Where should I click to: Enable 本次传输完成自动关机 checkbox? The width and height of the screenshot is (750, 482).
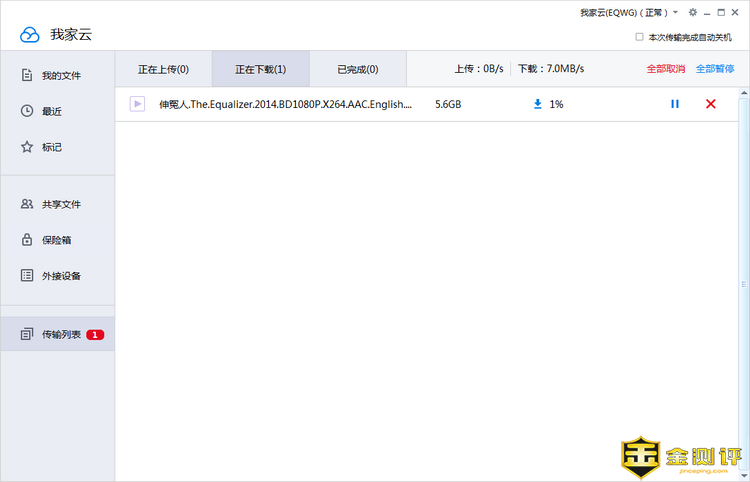(x=640, y=37)
